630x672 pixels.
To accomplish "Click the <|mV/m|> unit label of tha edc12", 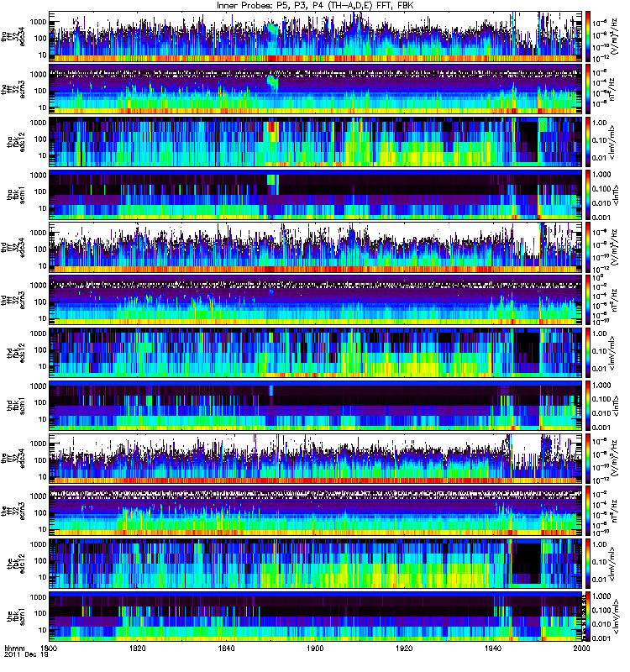I will click(x=612, y=142).
